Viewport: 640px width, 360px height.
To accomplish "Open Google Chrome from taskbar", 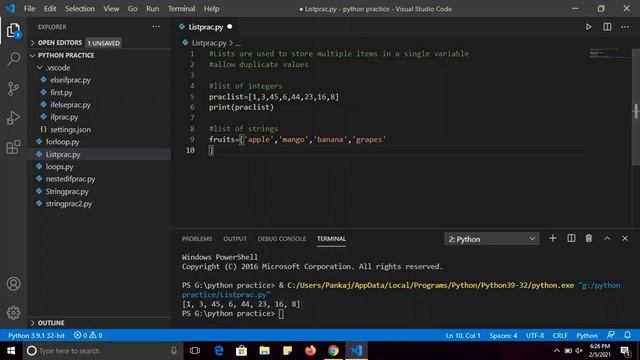I will coord(333,351).
